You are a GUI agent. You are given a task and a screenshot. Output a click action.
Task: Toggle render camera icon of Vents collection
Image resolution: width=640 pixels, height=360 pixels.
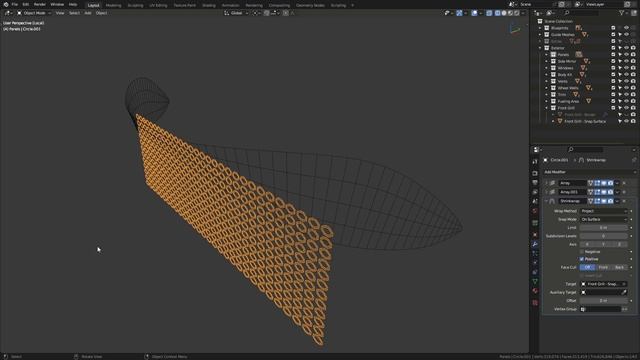point(633,81)
